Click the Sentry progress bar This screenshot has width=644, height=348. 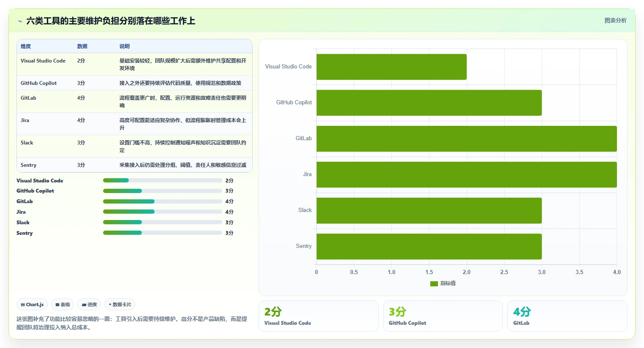coord(163,233)
